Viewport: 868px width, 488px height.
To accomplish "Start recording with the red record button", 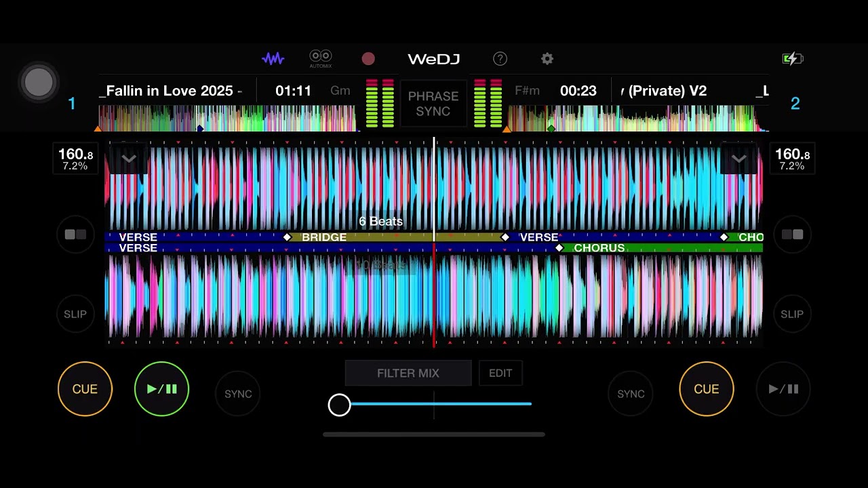I will (368, 59).
